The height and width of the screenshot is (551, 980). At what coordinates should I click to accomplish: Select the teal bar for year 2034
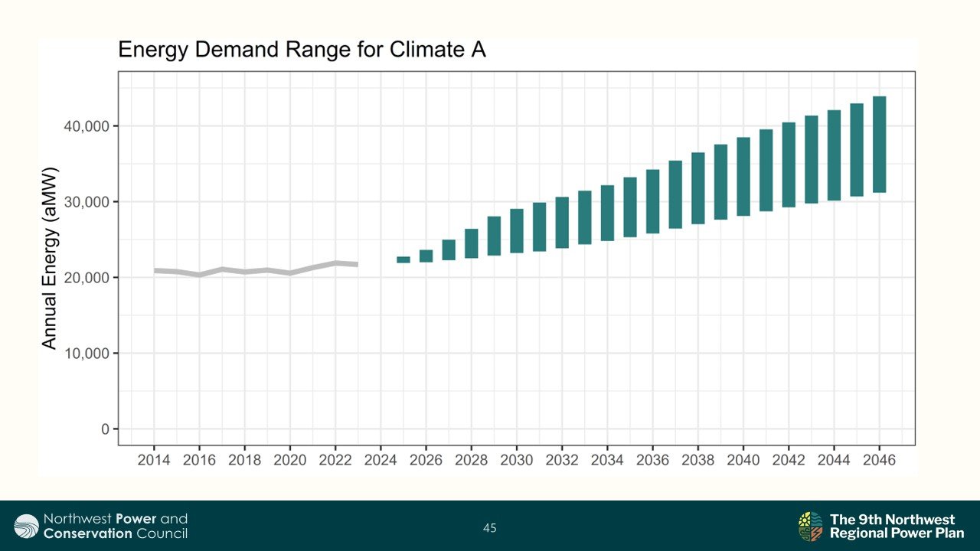607,213
